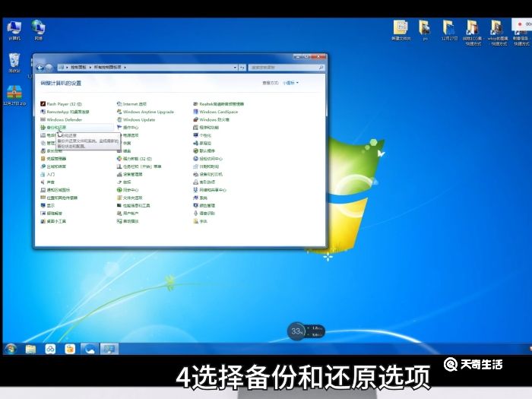Open Windows Explorer from taskbar
Image resolution: width=532 pixels, height=399 pixels.
[30, 349]
